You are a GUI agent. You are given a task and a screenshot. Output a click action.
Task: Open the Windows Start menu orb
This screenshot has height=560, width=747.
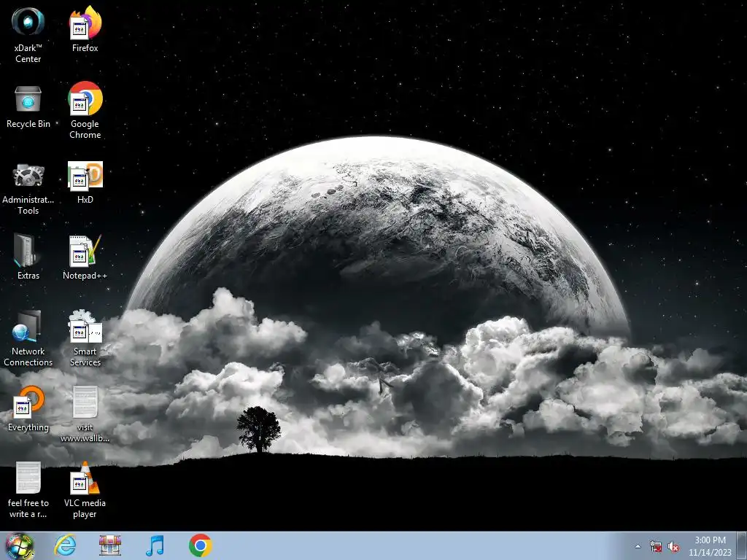(20, 545)
